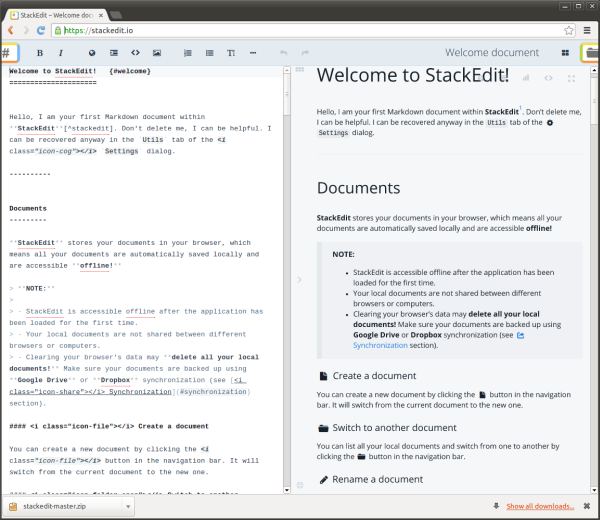Open the document panel grid icon

[x=565, y=53]
